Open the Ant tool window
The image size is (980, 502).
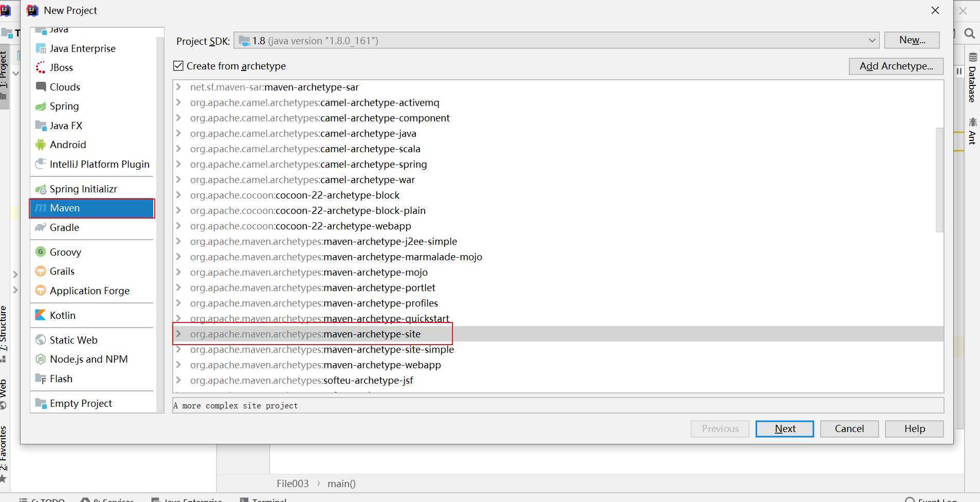pyautogui.click(x=972, y=131)
